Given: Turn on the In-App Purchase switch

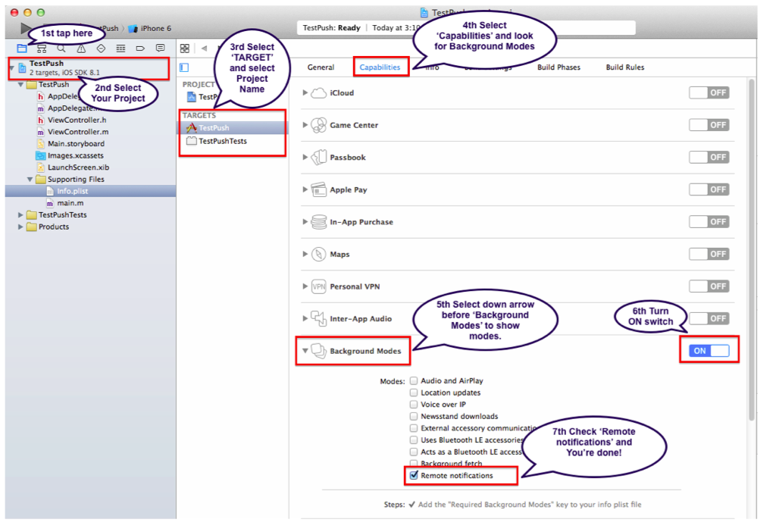Looking at the screenshot, I should 709,222.
